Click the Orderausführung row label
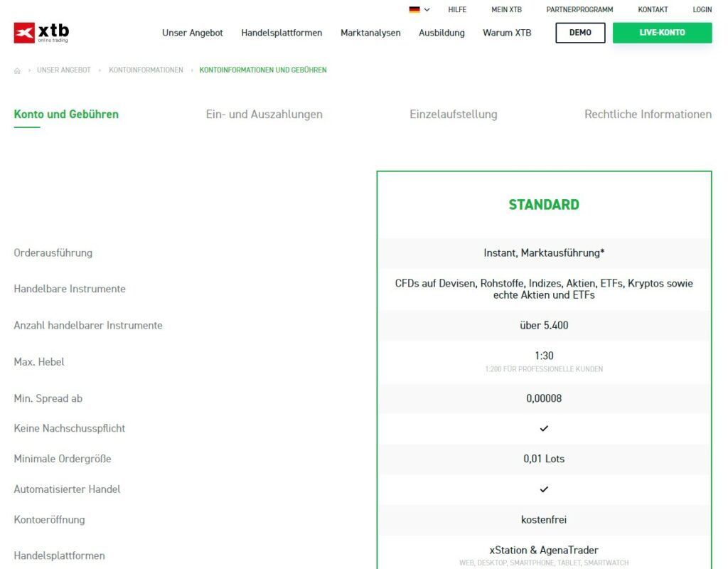Screen dimensions: 728x569 [53, 253]
